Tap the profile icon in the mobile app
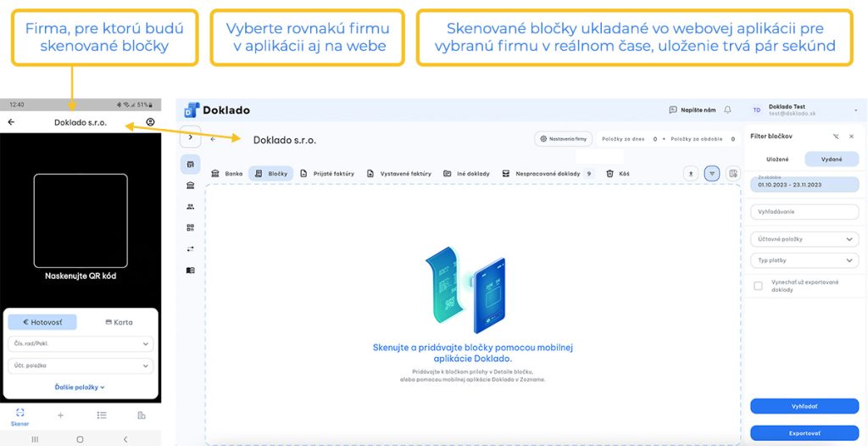This screenshot has width=868, height=446. point(150,122)
